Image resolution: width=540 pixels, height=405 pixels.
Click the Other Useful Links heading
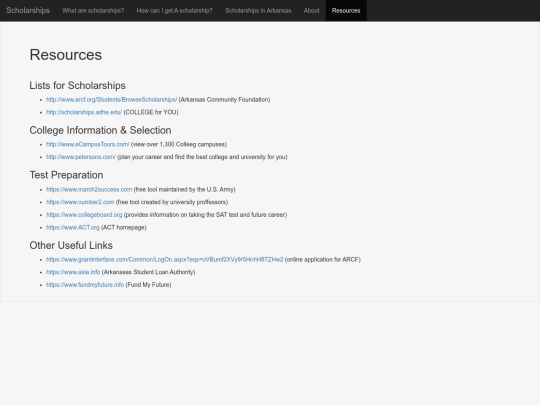(x=71, y=245)
